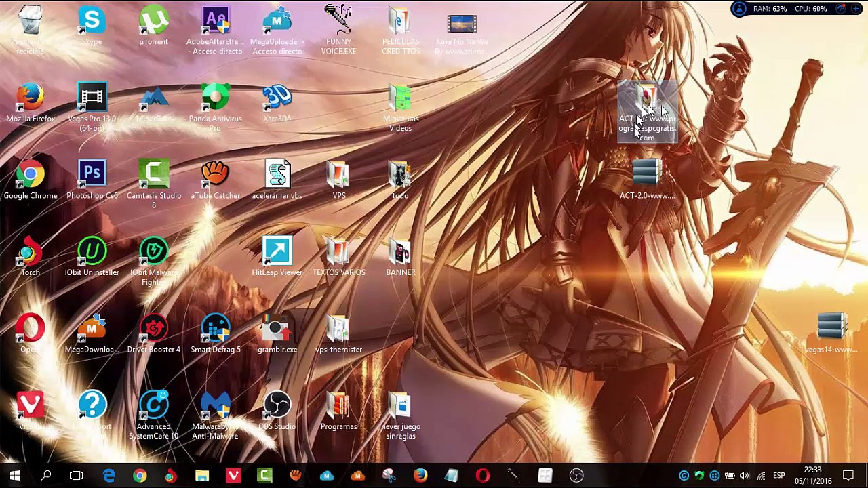868x488 pixels.
Task: Select the MegaDownloader desktop icon
Action: [x=92, y=334]
